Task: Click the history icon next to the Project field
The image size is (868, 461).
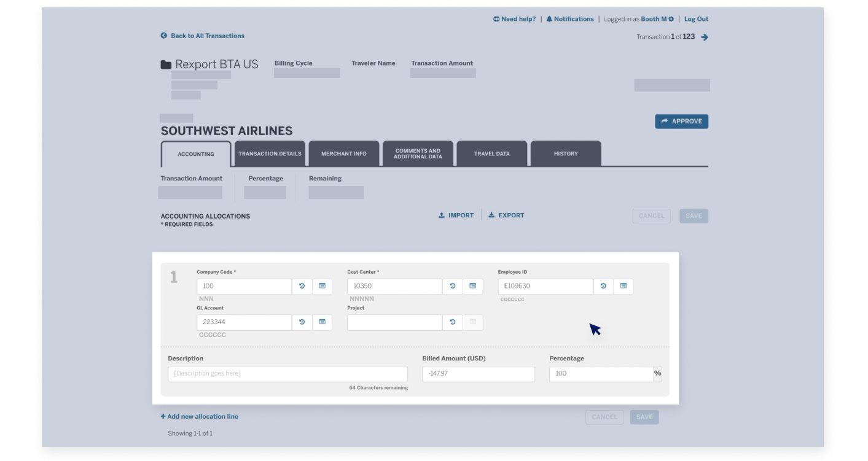Action: pyautogui.click(x=452, y=322)
